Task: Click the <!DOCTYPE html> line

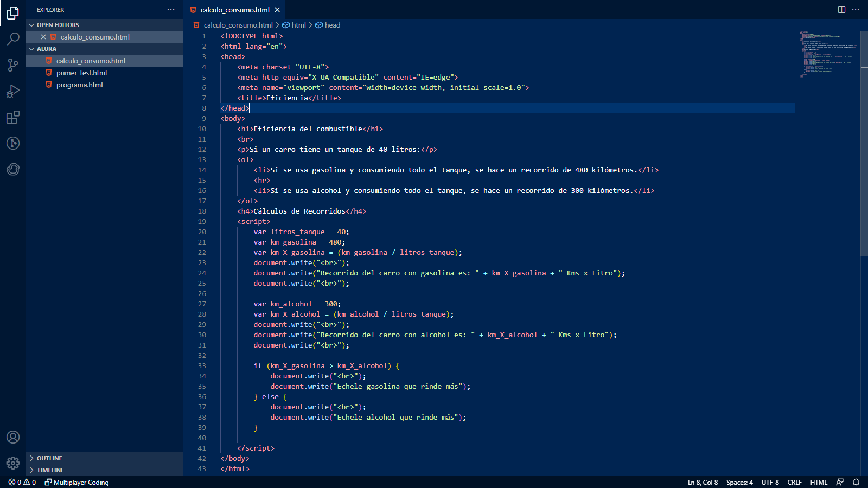Action: (252, 36)
